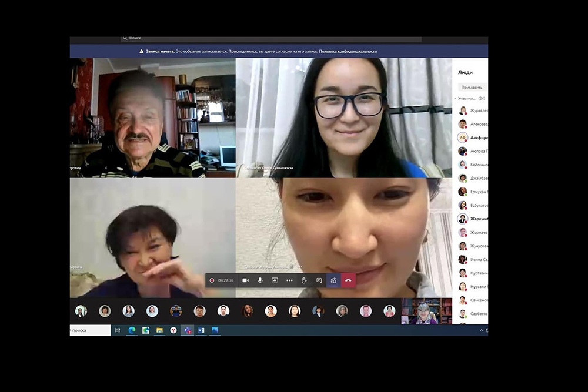Select participant Нұрсали in people list
588x392 pixels.
(x=473, y=287)
